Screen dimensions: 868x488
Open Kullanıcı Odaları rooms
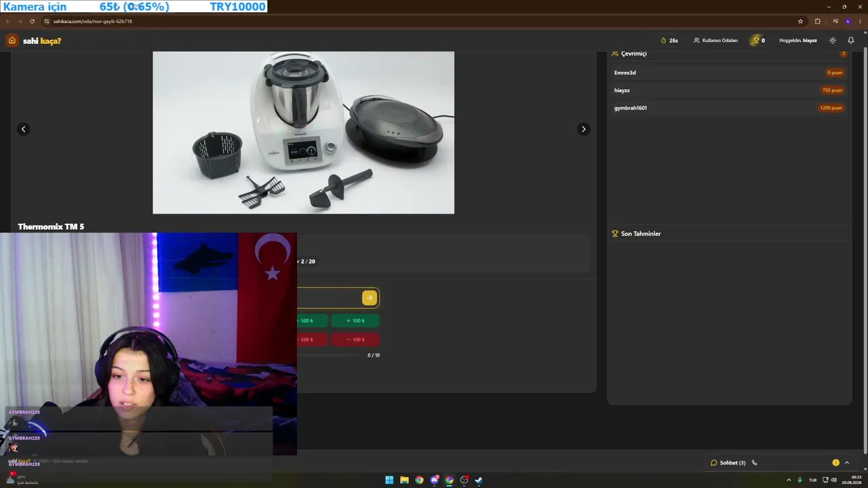(x=715, y=41)
